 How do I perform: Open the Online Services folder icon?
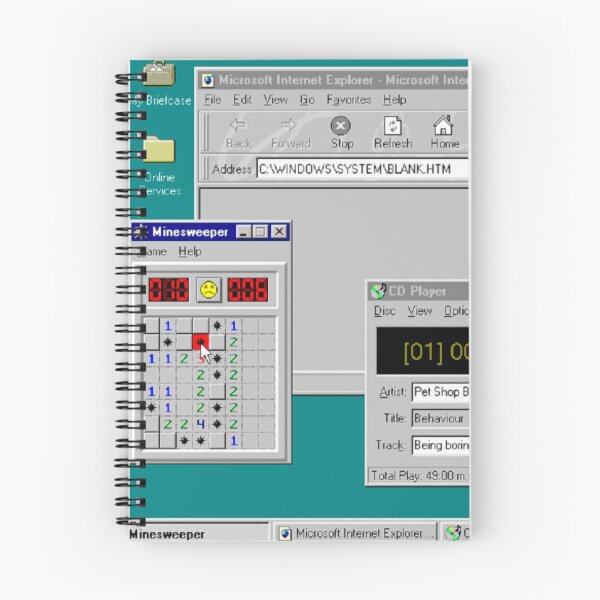coord(159,149)
